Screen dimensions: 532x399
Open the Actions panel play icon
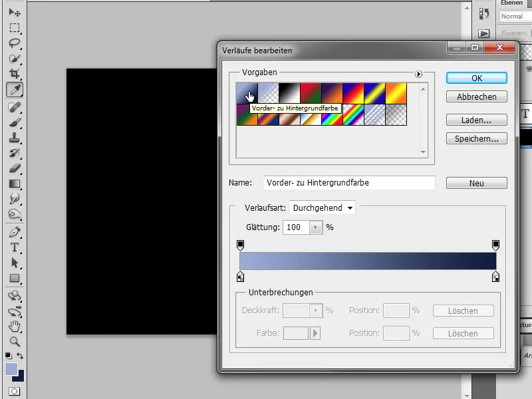click(x=484, y=33)
